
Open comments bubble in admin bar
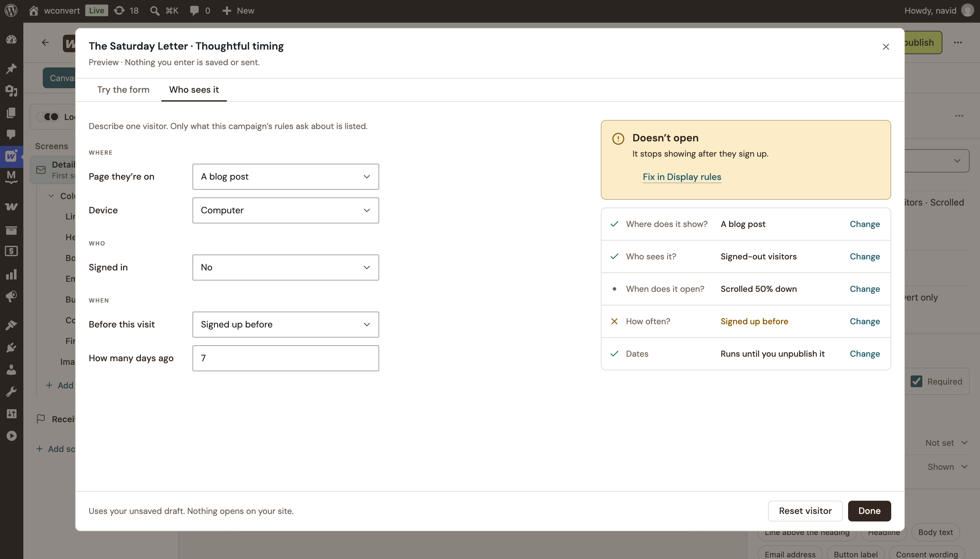(x=194, y=10)
